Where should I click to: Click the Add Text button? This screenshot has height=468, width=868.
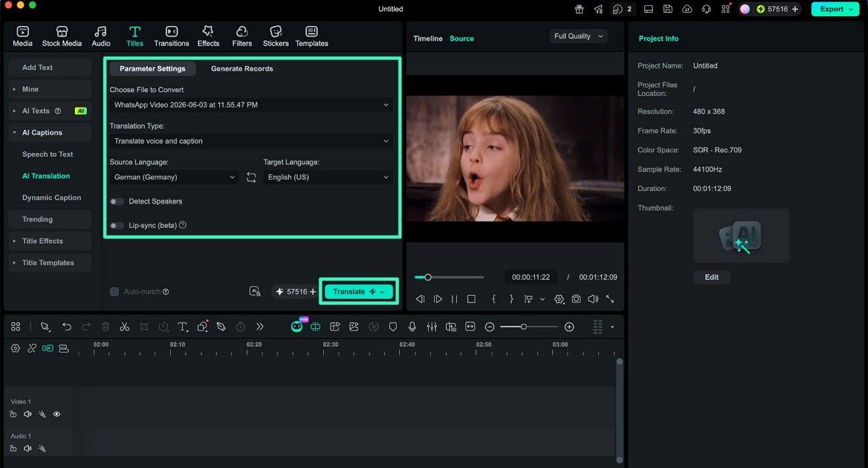(x=50, y=67)
